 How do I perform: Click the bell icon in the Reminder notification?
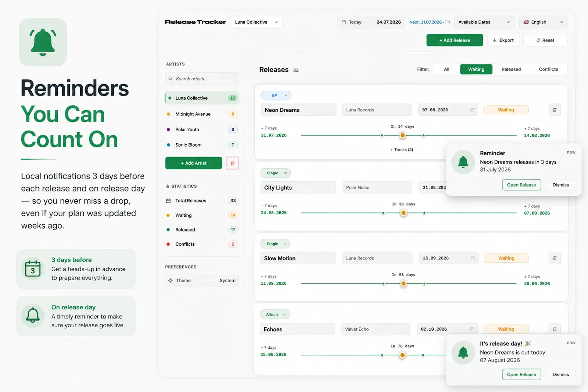click(x=463, y=162)
